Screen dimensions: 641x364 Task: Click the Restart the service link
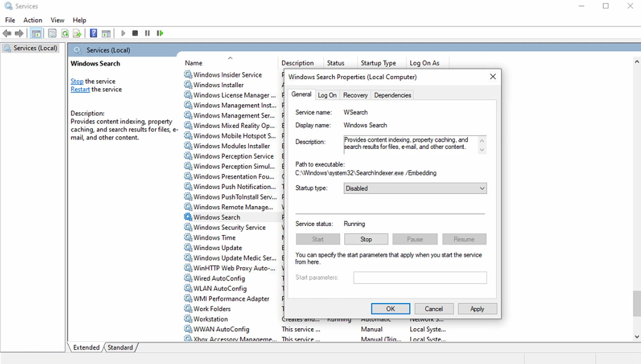(x=80, y=89)
